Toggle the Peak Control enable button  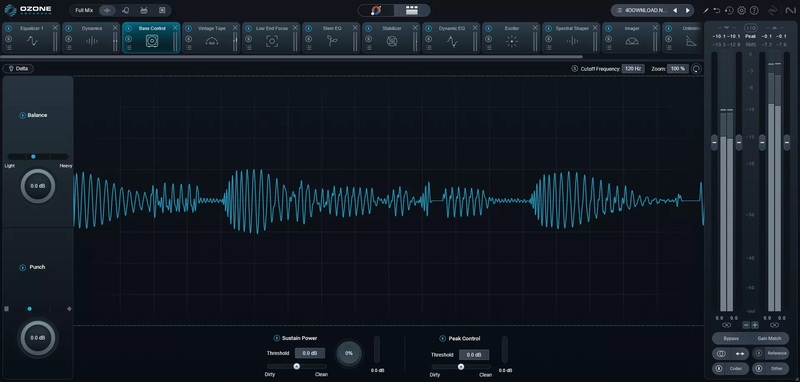(x=443, y=339)
